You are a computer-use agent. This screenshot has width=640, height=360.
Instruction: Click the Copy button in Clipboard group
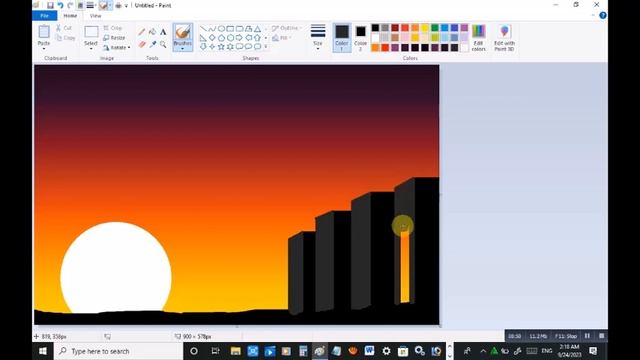coord(65,38)
